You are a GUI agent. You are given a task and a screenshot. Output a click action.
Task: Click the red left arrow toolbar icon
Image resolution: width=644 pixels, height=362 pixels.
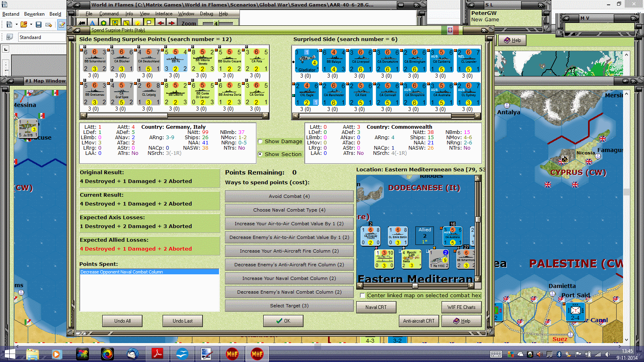click(x=161, y=23)
